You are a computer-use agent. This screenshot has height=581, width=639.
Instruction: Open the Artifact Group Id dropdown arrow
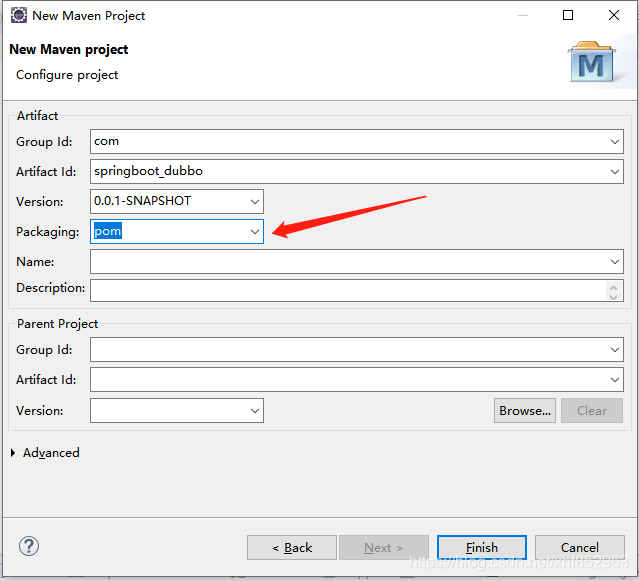pyautogui.click(x=615, y=142)
